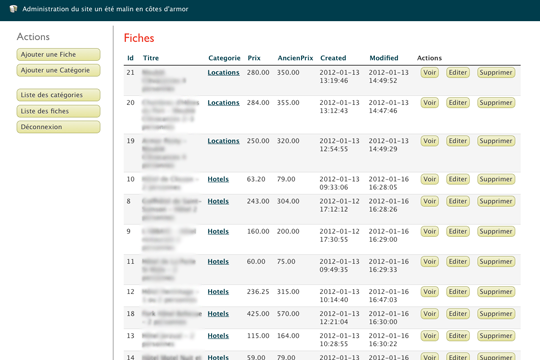Click Voir for fiche 19
This screenshot has height=360, width=540.
click(429, 141)
